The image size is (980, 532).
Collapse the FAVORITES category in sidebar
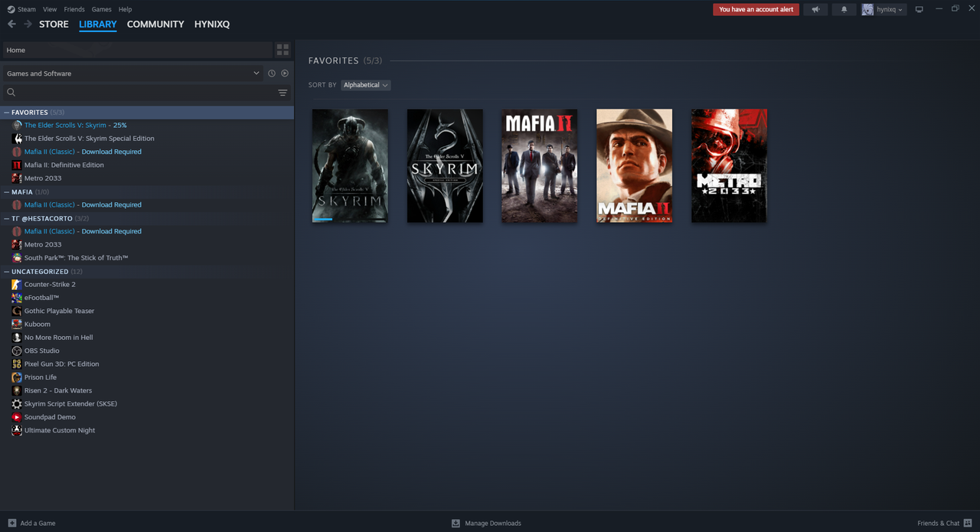pos(7,113)
